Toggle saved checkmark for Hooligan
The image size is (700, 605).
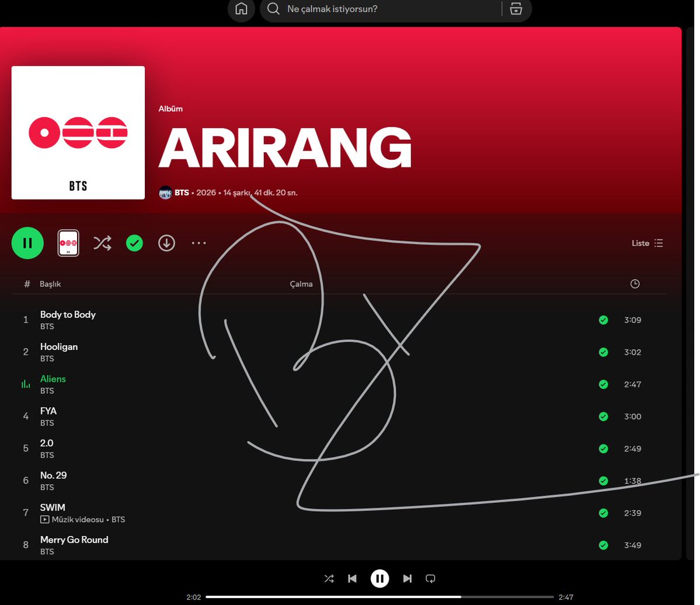[603, 352]
